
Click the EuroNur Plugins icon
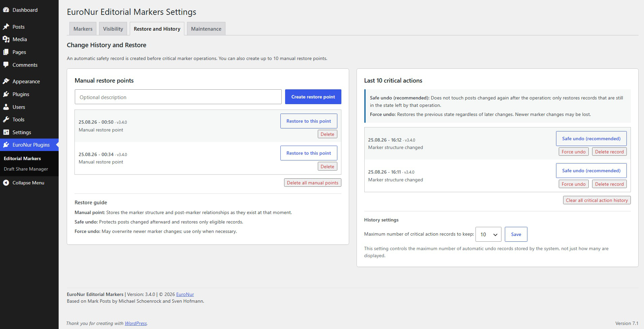pos(6,145)
